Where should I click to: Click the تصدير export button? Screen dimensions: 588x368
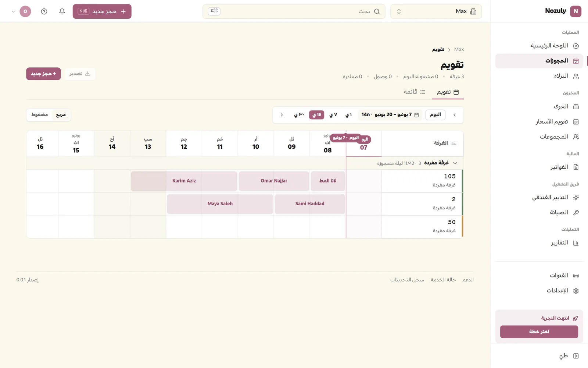(80, 74)
